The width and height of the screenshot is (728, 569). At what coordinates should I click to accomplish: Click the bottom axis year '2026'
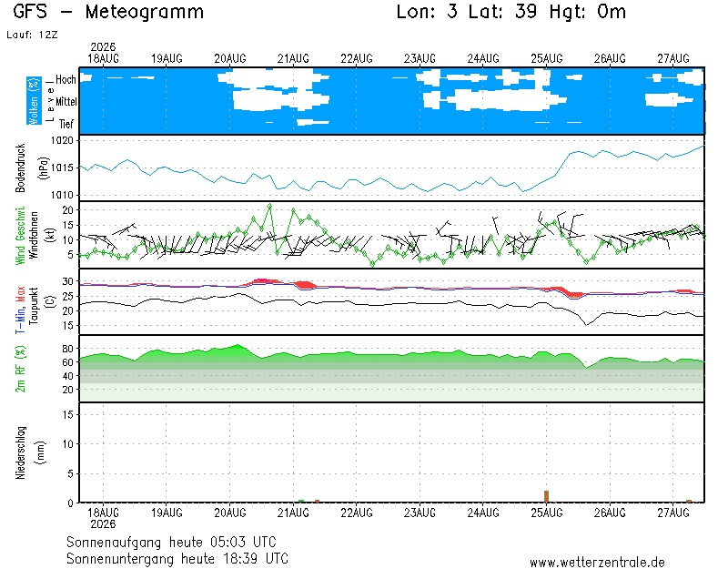103,524
